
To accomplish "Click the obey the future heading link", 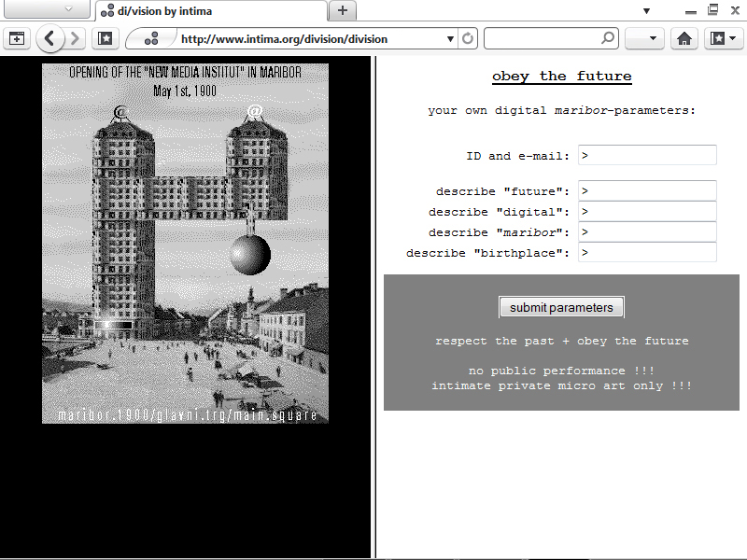I will coord(561,77).
